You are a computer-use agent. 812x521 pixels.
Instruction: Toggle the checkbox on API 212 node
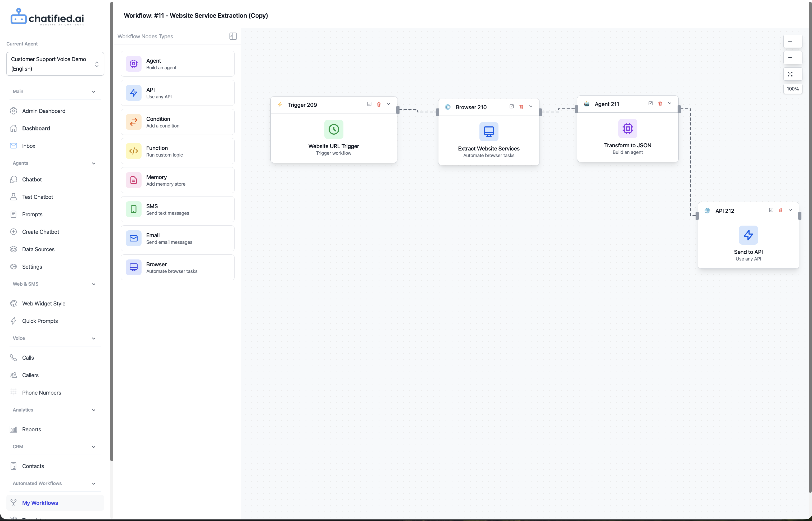point(771,210)
